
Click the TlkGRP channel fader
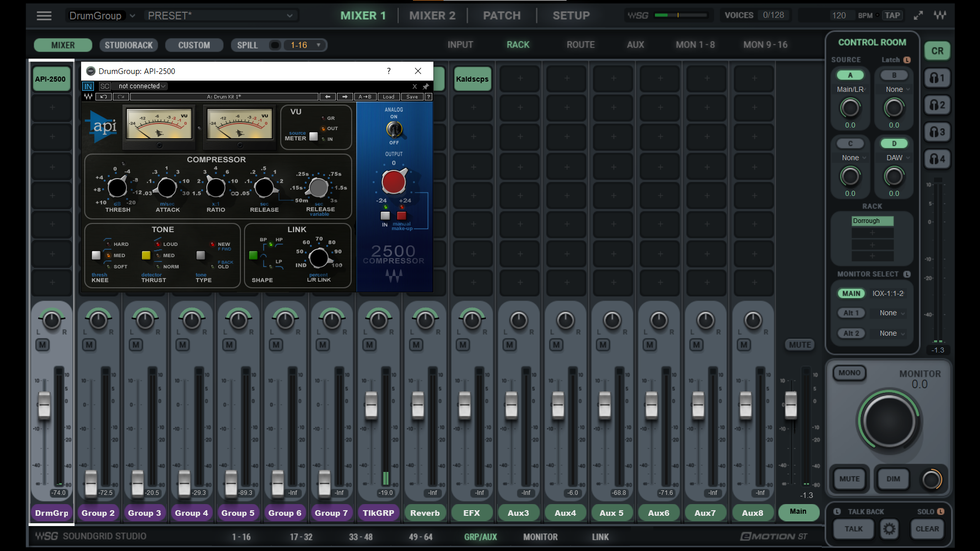(x=371, y=406)
